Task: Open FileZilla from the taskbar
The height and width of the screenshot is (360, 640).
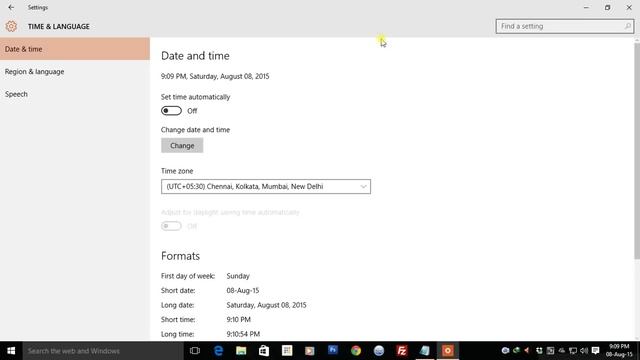Action: pos(402,351)
